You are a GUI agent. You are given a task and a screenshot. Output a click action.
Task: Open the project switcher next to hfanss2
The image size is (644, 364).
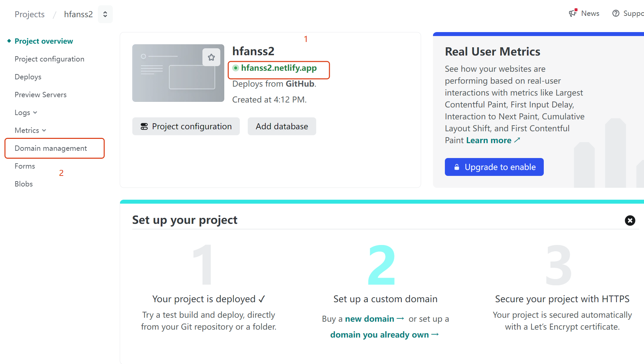pos(105,14)
